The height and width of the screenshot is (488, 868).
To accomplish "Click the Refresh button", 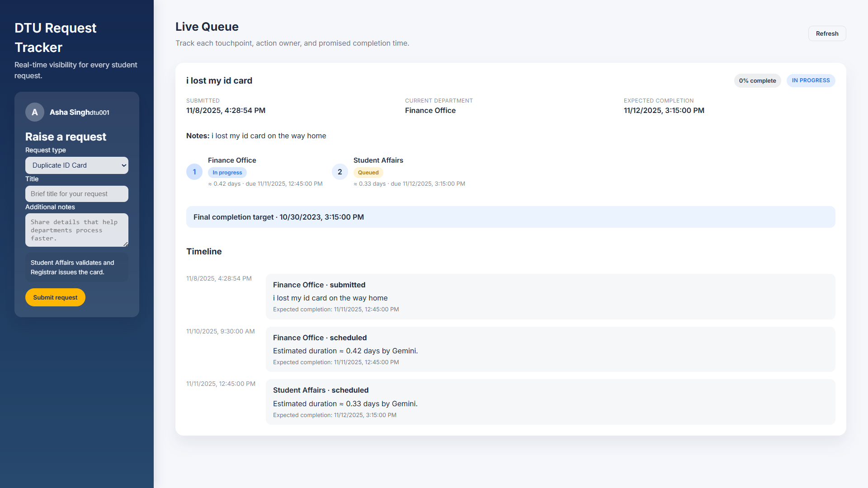I will point(827,33).
